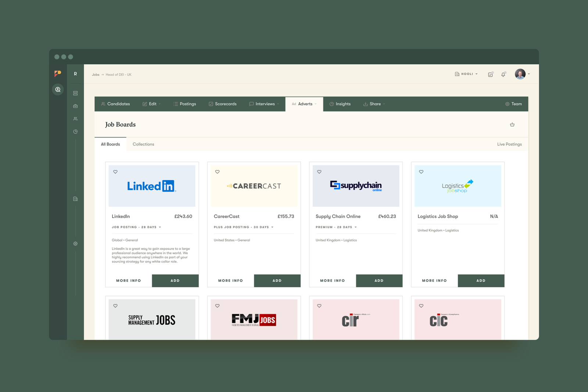Open the HOOLI company switcher dropdown
The image size is (588, 392).
coord(466,74)
